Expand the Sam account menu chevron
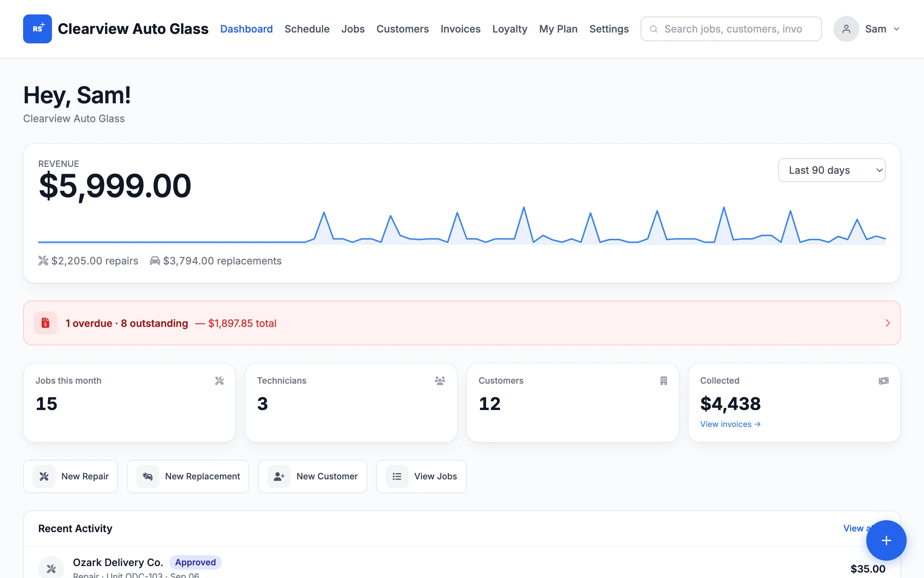The width and height of the screenshot is (924, 578). pos(897,29)
